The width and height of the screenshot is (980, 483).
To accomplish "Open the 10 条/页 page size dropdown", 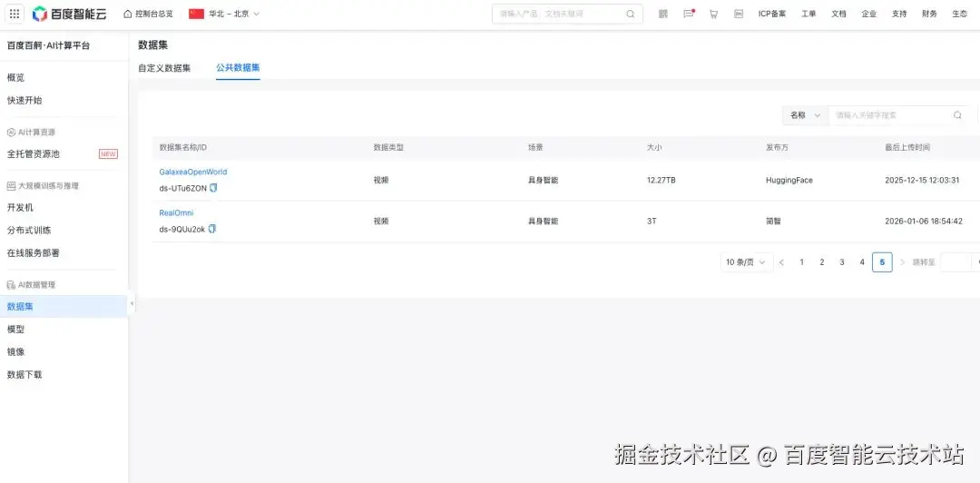I will (x=746, y=262).
